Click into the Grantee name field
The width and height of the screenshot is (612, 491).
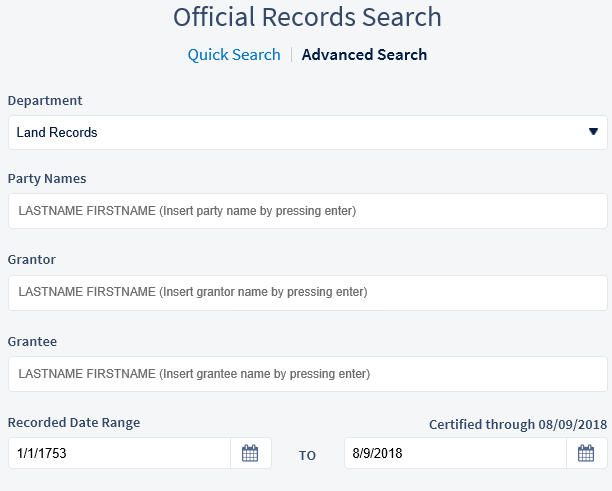(x=307, y=374)
